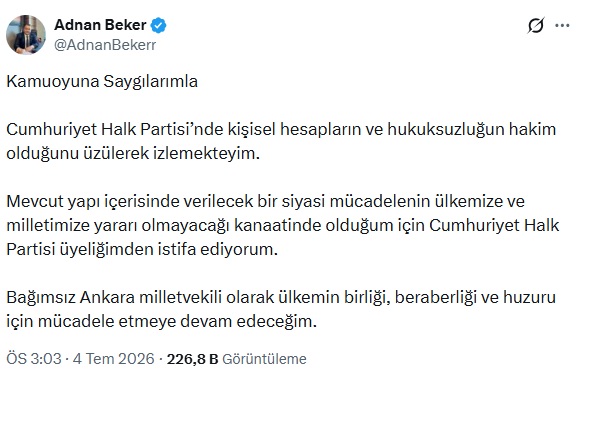Click the 'mücadele etmeye devam edeceğim' closing line
Image resolution: width=604 pixels, height=442 pixels.
pos(177,322)
